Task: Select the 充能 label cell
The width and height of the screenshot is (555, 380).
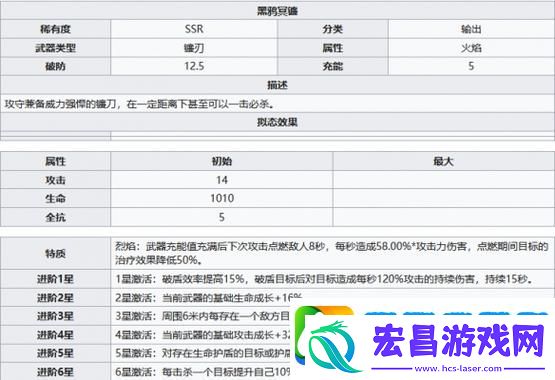Action: (332, 66)
